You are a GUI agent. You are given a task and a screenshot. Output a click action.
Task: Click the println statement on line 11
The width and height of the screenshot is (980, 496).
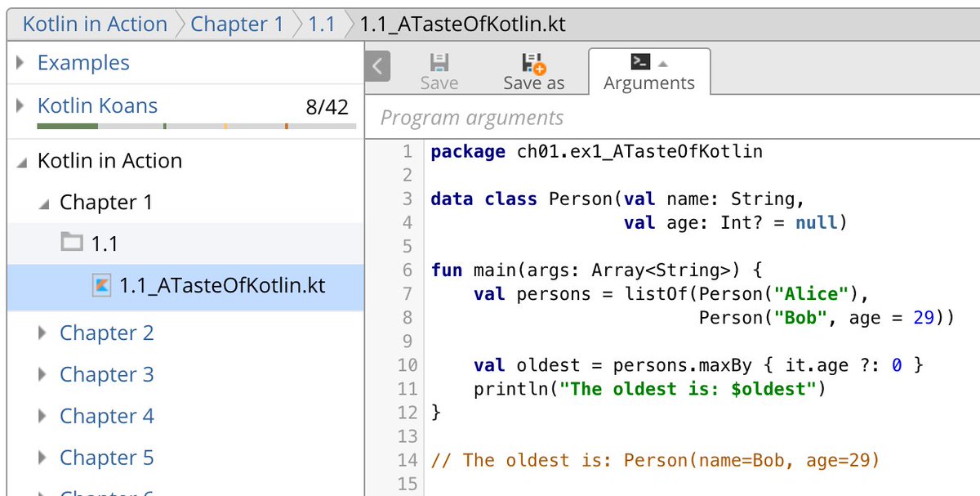tap(650, 389)
